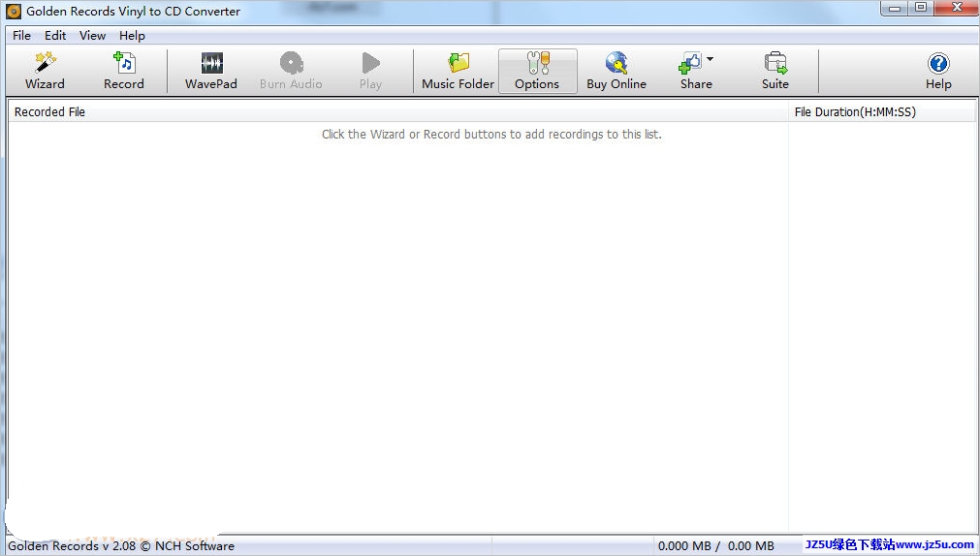Open the WavePad editor
This screenshot has width=980, height=556.
pos(211,72)
